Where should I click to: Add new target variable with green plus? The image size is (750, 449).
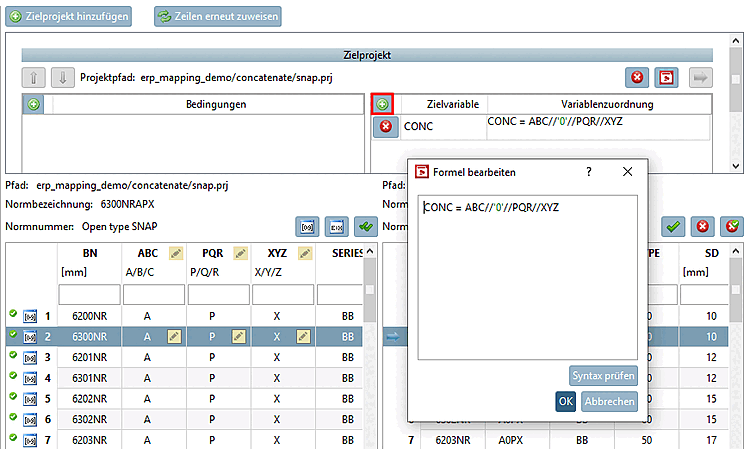click(382, 104)
